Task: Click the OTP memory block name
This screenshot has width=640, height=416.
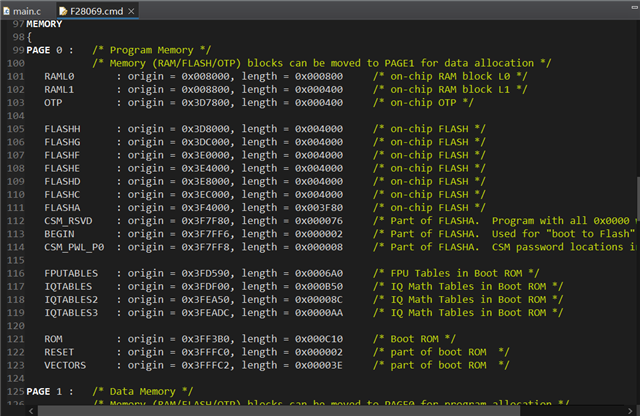Action: pos(54,102)
